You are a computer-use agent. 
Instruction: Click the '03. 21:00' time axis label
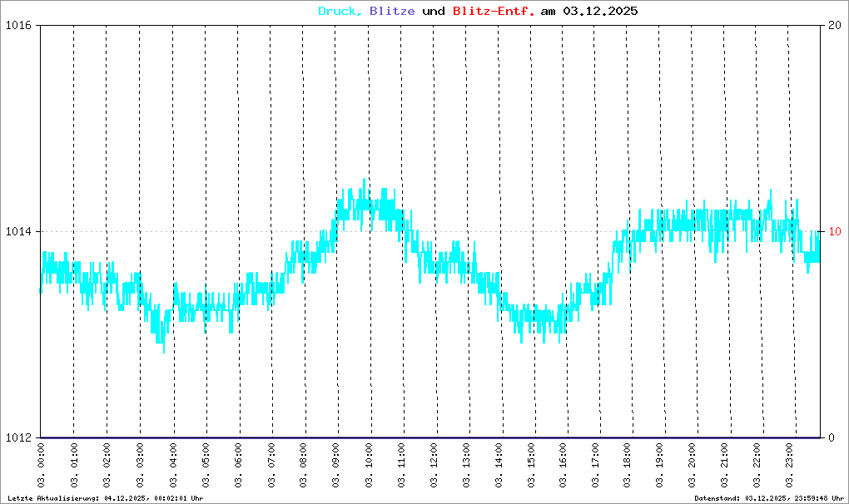tap(724, 466)
